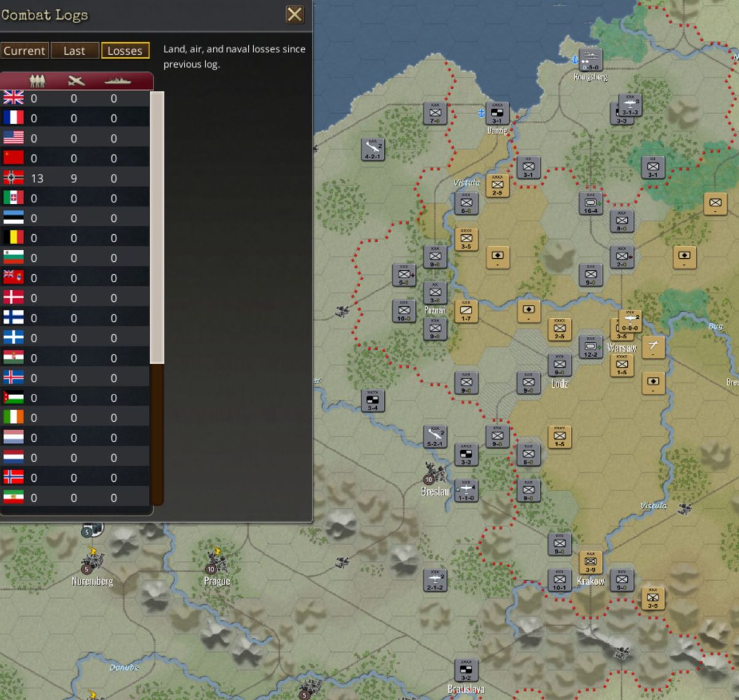Screen dimensions: 739x700
Task: Switch to the Current log tab
Action: pos(25,51)
